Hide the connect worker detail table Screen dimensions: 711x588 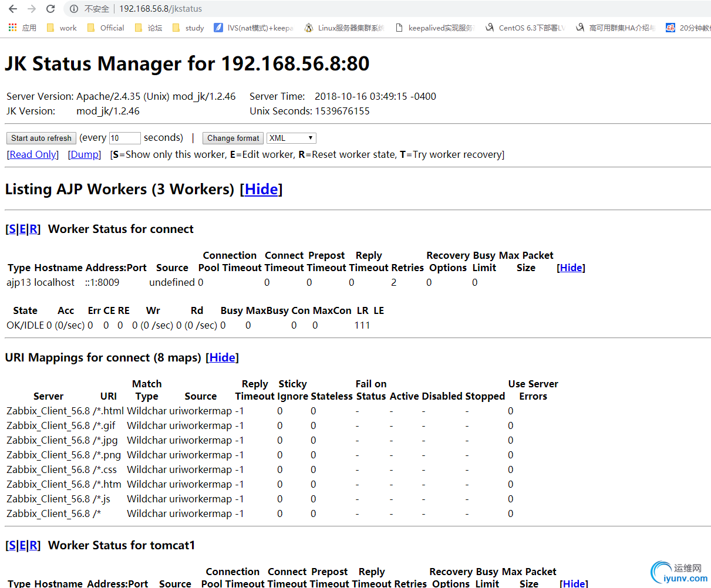tap(571, 268)
